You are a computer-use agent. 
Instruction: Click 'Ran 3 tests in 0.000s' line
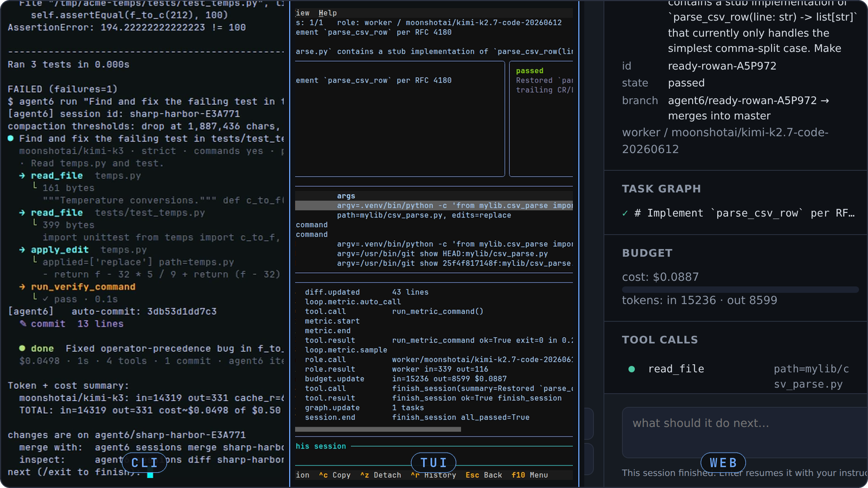pyautogui.click(x=68, y=65)
